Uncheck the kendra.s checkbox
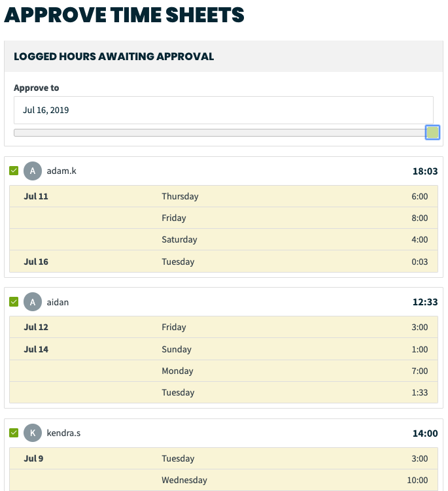Viewport: 448px width, 491px height. (14, 433)
